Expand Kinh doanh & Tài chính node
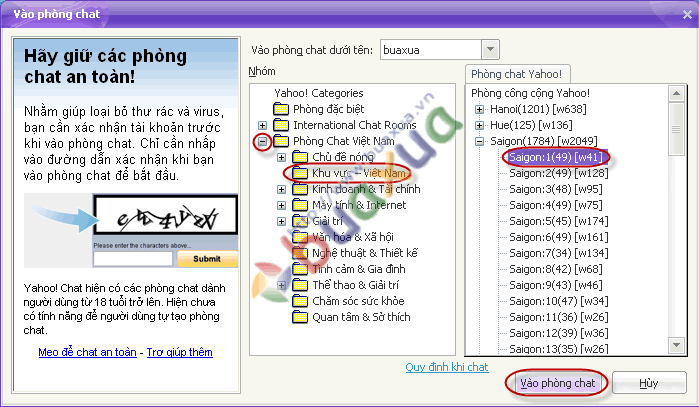This screenshot has height=407, width=699. click(281, 189)
